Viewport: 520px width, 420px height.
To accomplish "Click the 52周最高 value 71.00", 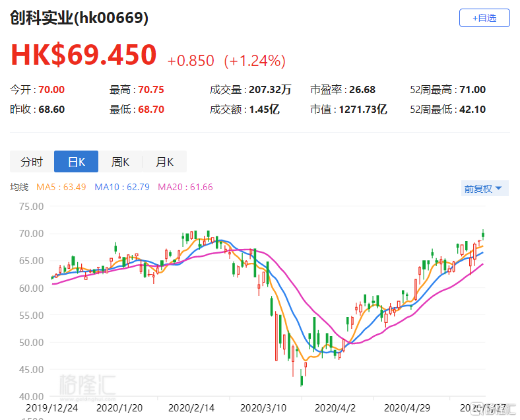I will [x=472, y=90].
